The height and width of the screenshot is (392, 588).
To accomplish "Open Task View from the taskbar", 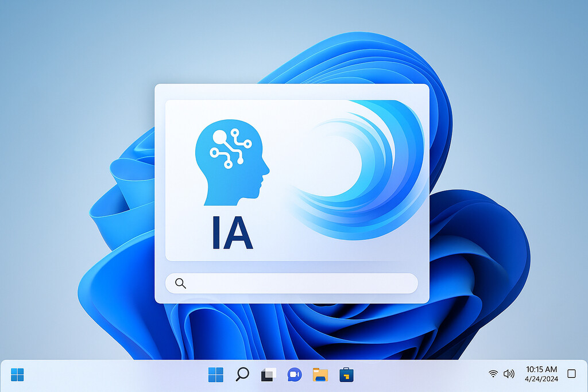I will (268, 374).
